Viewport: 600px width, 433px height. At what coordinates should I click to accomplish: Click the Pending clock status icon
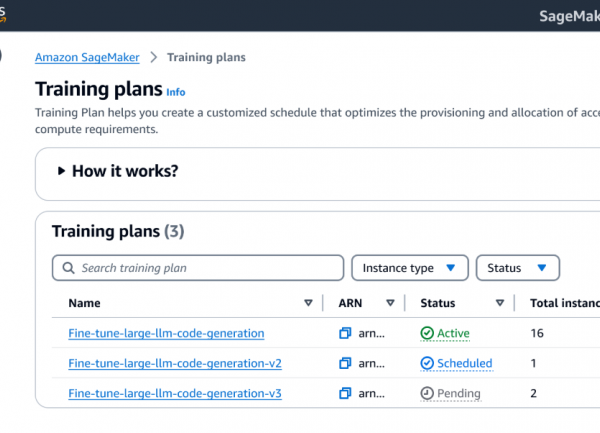click(x=427, y=393)
